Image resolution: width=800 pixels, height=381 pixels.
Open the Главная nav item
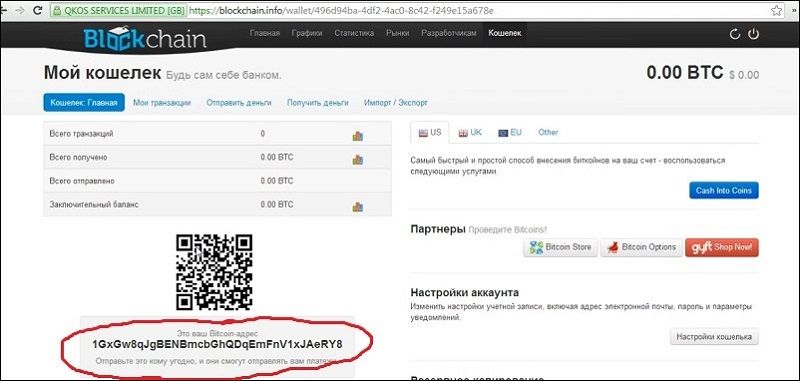pos(265,33)
